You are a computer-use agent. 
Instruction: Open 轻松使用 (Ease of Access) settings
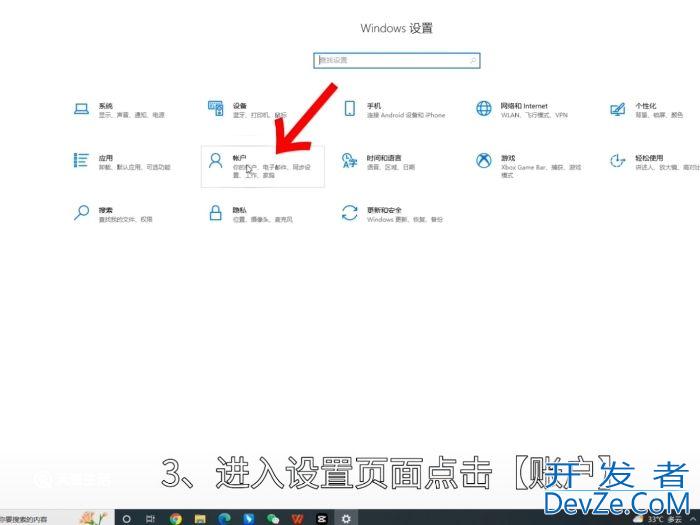pyautogui.click(x=654, y=162)
